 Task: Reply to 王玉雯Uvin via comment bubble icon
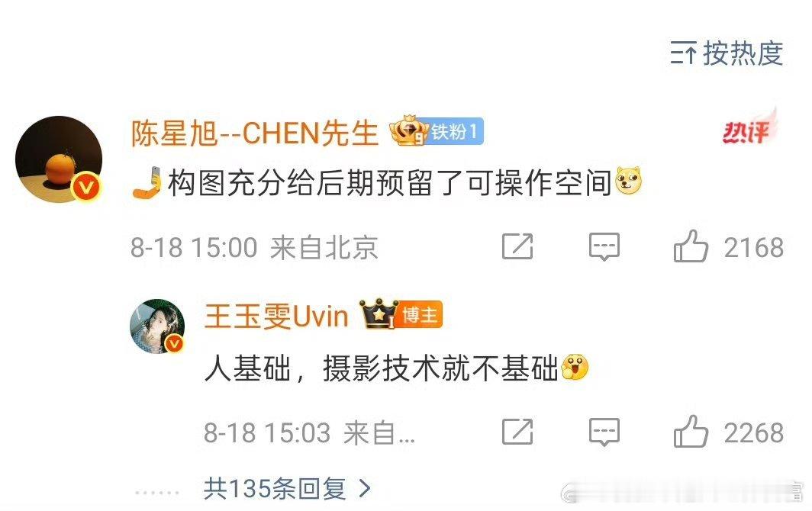(x=604, y=432)
